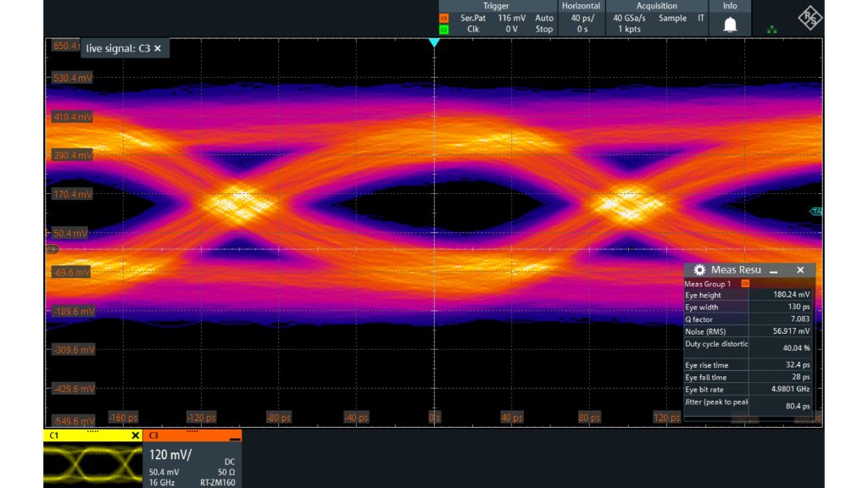Click the 32.4 ps rise time value
This screenshot has width=868, height=488.
(x=798, y=365)
